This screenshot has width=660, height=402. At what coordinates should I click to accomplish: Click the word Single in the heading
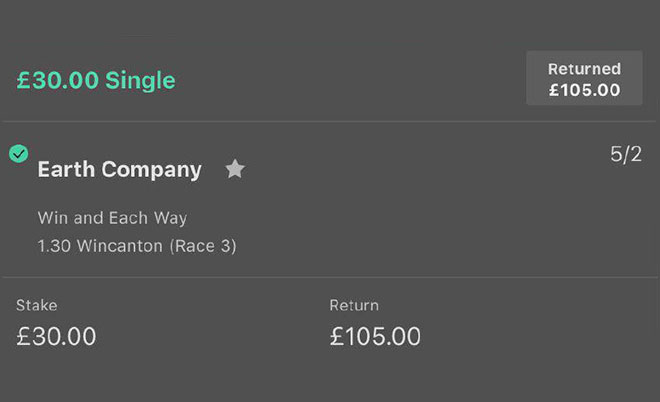[140, 80]
